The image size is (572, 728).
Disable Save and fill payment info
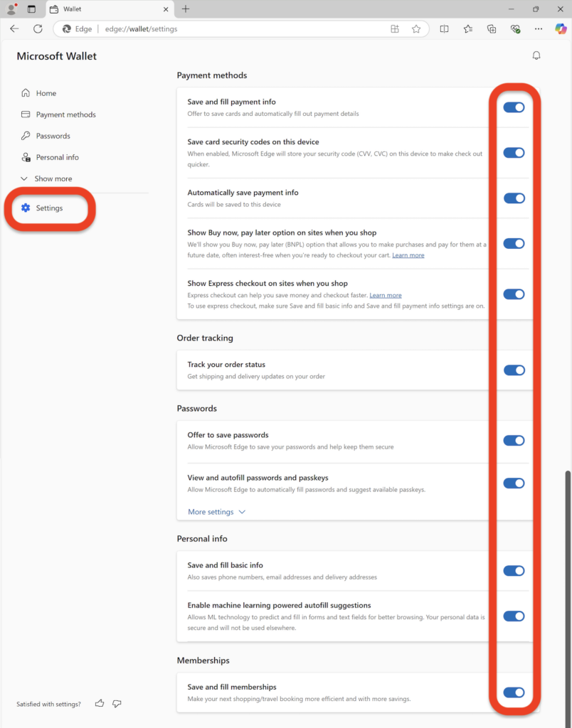tap(514, 107)
